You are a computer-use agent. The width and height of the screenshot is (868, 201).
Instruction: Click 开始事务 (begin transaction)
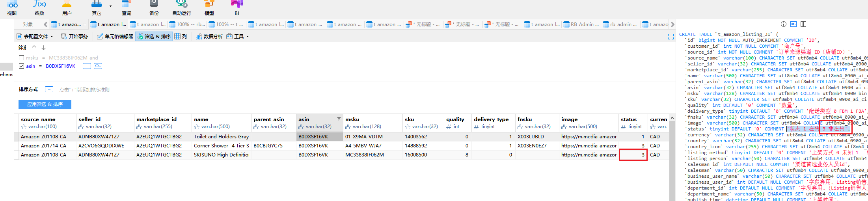click(x=75, y=36)
